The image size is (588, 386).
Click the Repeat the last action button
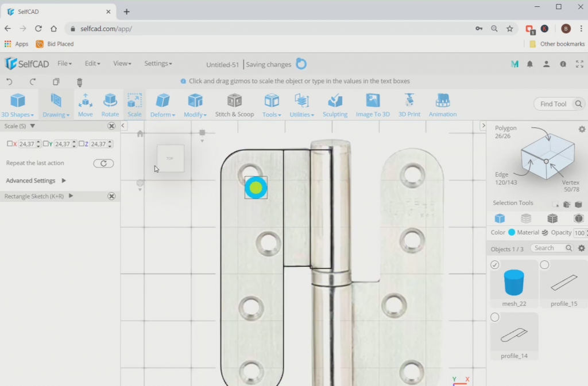point(103,163)
